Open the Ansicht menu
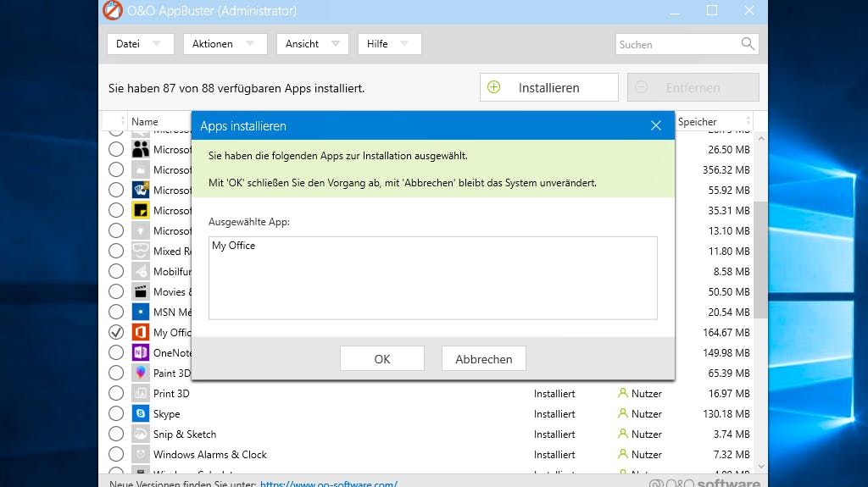The image size is (868, 487). [x=312, y=44]
